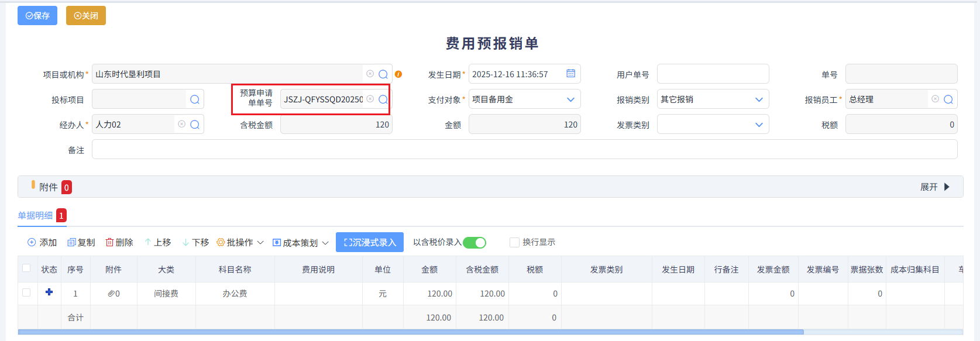The height and width of the screenshot is (341, 980).
Task: Click the 保存 button
Action: point(37,16)
